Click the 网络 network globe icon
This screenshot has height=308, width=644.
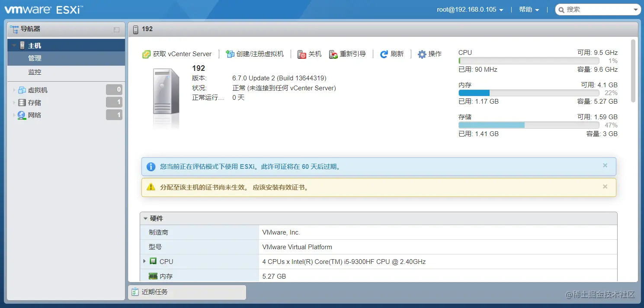tap(22, 115)
